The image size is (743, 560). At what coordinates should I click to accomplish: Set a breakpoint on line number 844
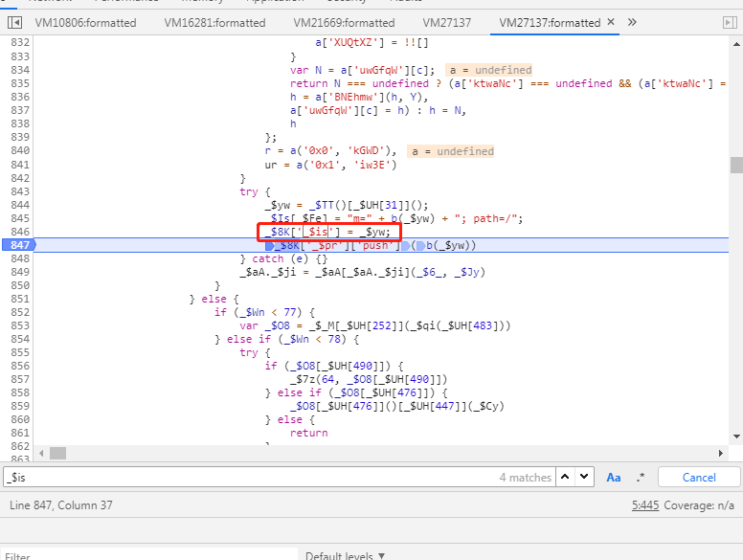click(x=20, y=205)
